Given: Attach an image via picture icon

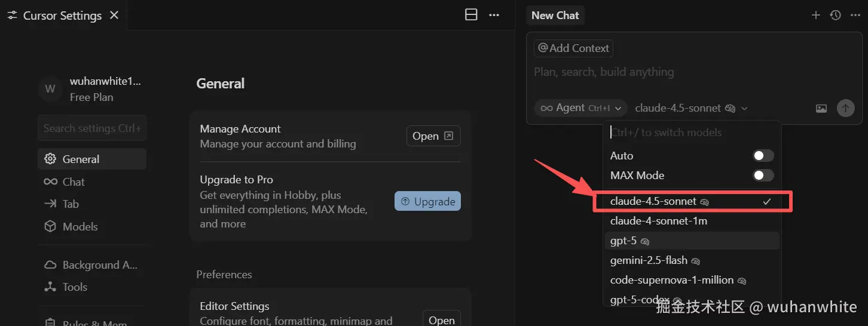Looking at the screenshot, I should click(x=821, y=109).
